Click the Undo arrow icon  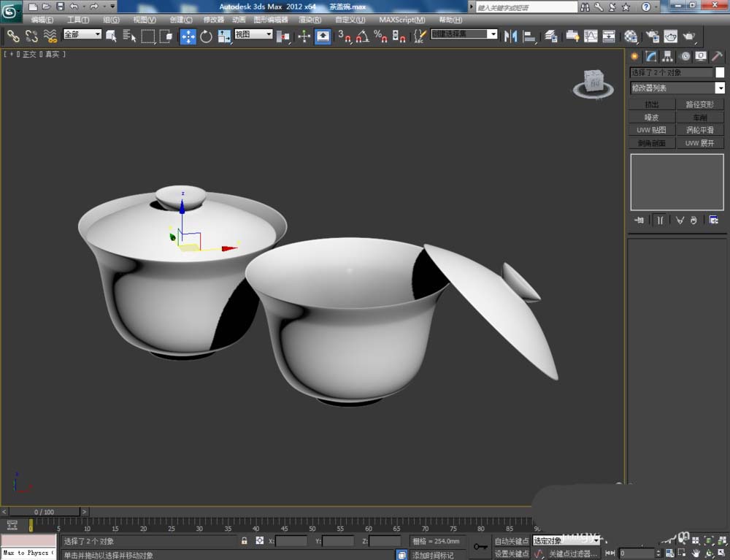click(74, 7)
